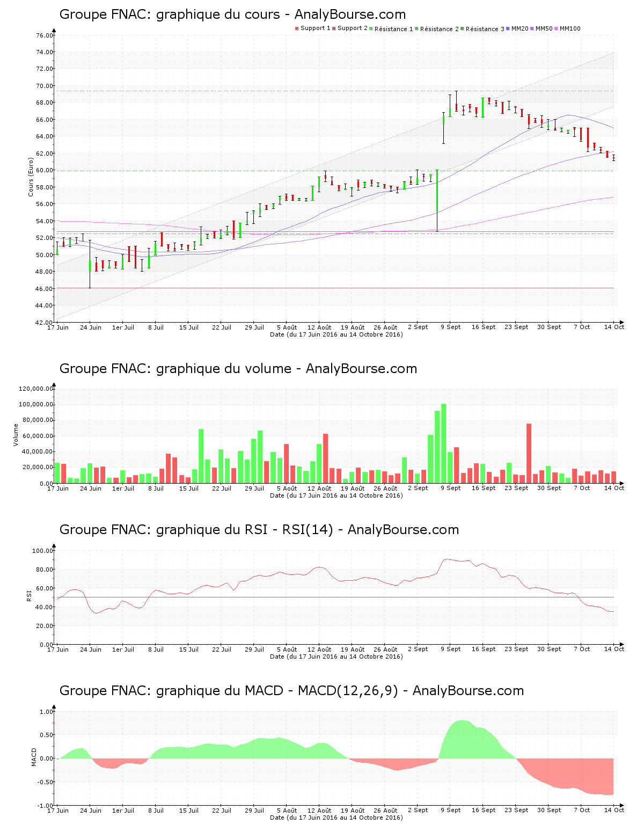Click the 20,000.00 value on volume axis

point(38,468)
